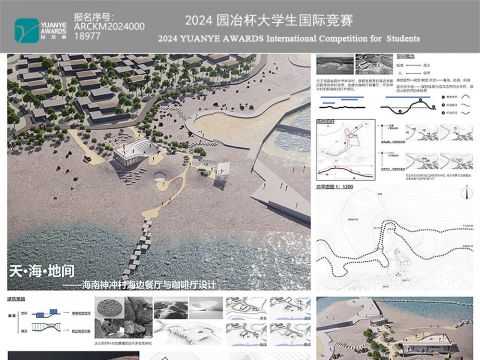Click the subtitle '海南神冲村海边餐厅与咖啡厅设计'
480x360 pixels.
pos(149,285)
